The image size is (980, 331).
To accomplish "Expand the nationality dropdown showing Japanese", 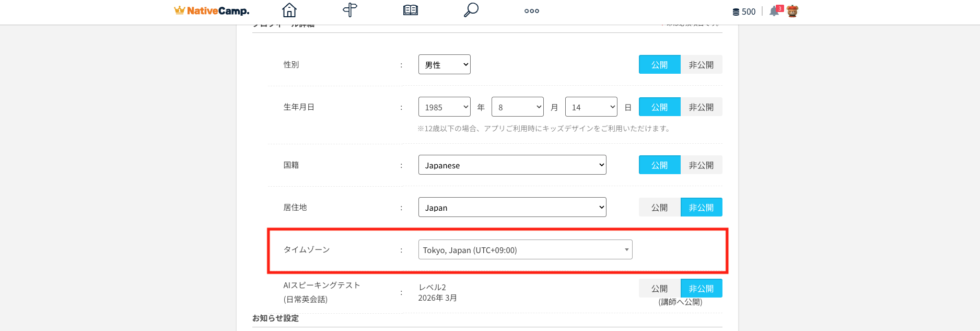I will (x=512, y=165).
